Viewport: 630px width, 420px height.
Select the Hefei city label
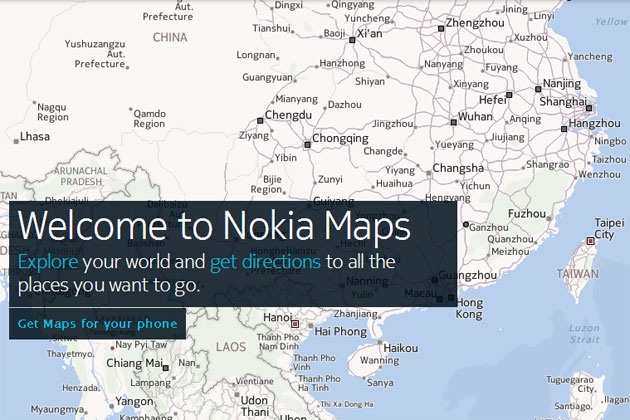click(493, 100)
